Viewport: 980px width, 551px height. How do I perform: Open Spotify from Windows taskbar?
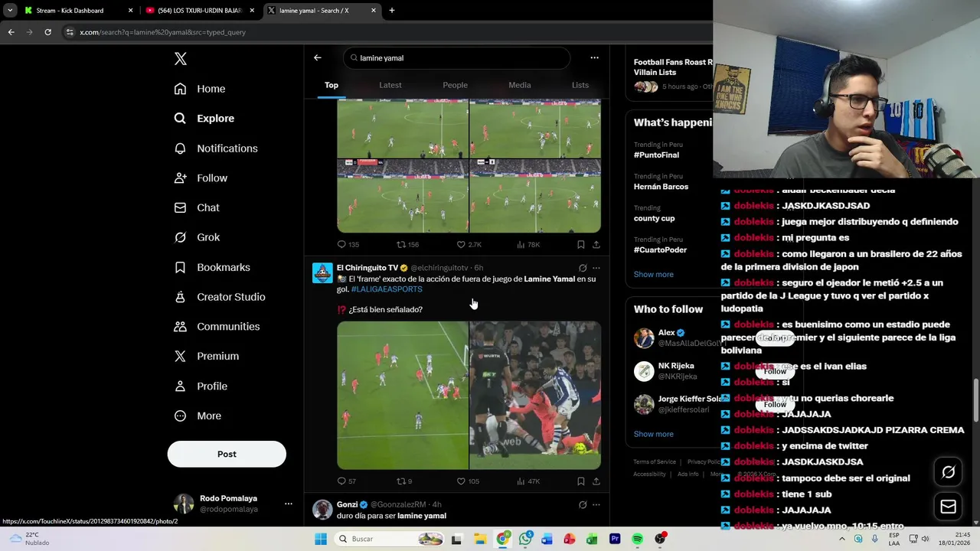[x=637, y=539]
